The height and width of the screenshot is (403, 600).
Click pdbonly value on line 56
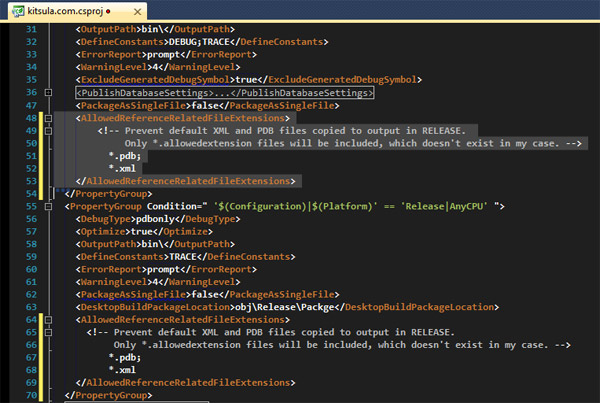[155, 219]
